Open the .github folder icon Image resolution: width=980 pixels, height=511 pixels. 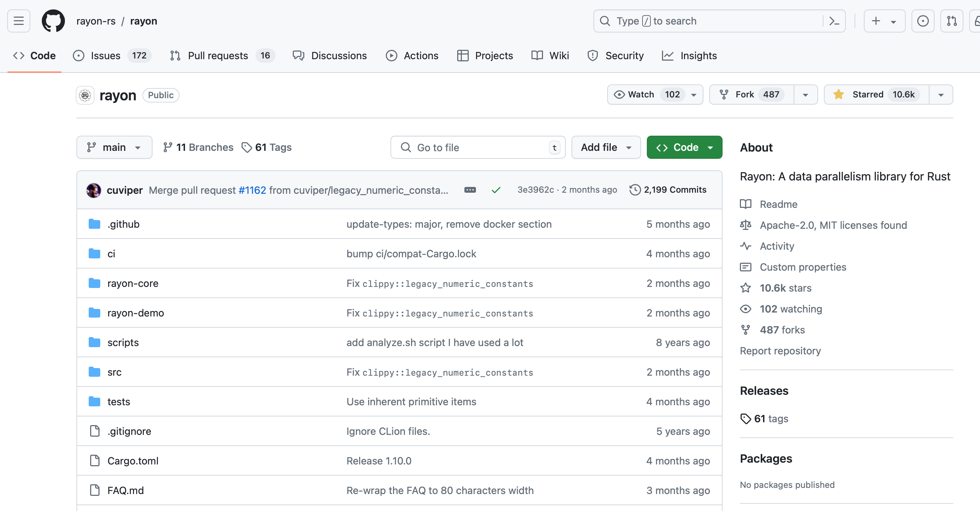(94, 224)
